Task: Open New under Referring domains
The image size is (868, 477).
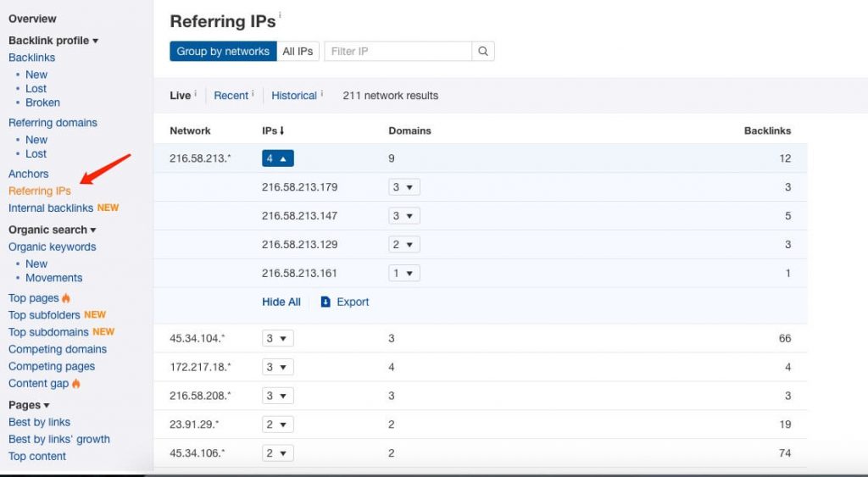Action: click(x=36, y=140)
